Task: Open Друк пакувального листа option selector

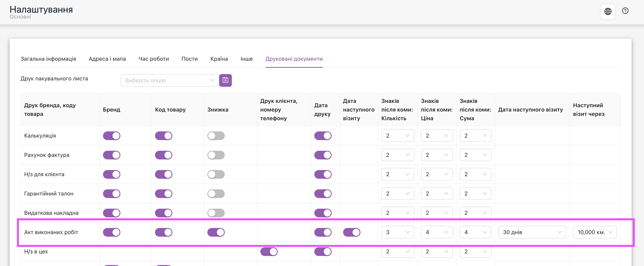Action: point(168,80)
